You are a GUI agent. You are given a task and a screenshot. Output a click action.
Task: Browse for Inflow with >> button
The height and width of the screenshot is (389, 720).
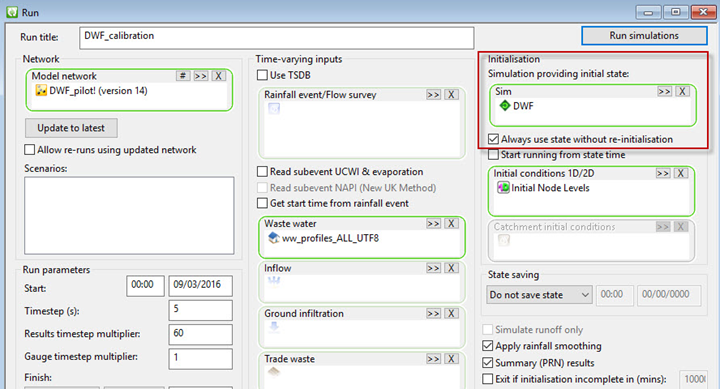click(x=433, y=268)
